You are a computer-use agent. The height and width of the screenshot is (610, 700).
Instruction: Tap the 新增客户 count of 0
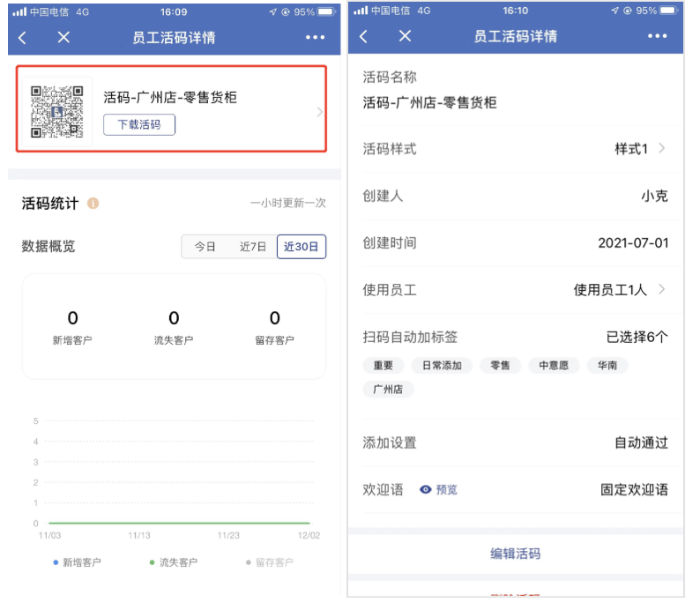click(x=72, y=318)
